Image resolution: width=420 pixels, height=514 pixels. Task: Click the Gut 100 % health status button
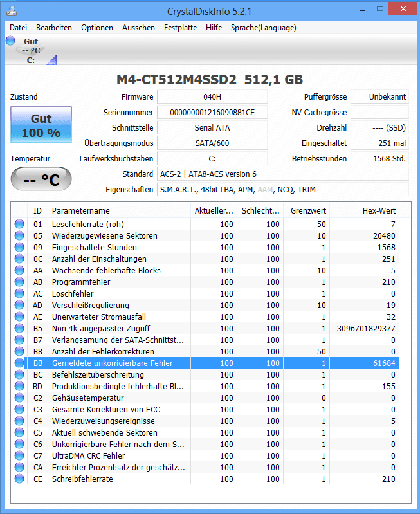41,125
